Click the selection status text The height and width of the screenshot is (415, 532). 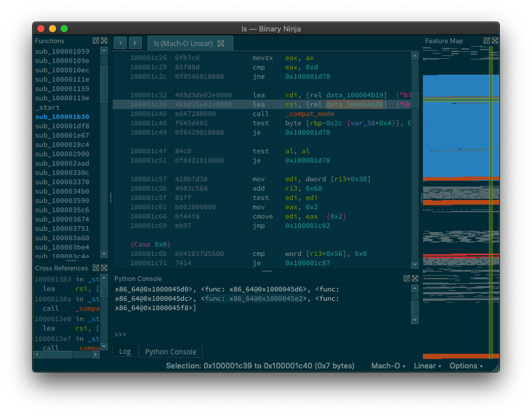click(x=260, y=366)
